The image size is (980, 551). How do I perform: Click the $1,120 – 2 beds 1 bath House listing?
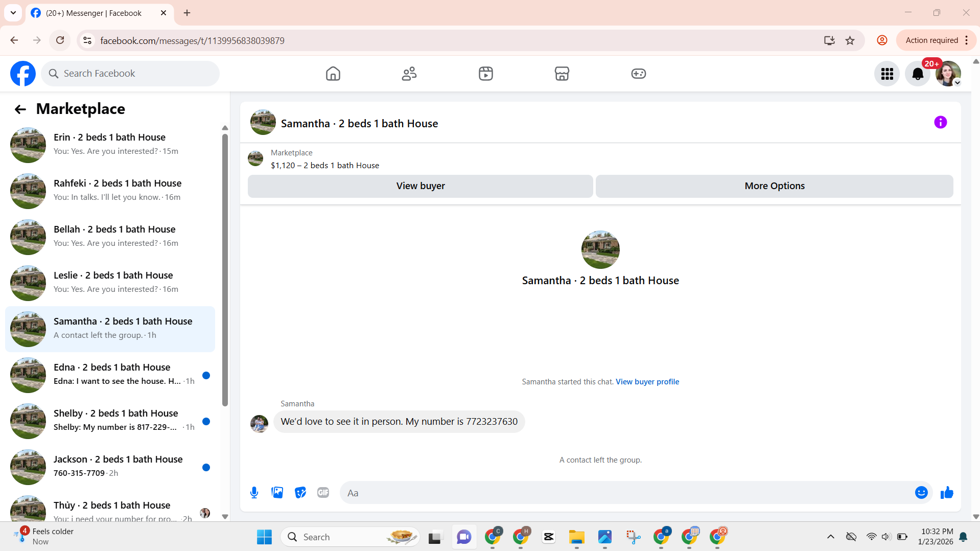coord(325,166)
